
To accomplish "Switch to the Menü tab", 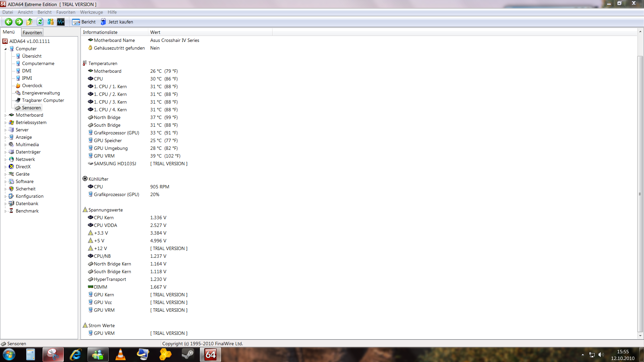I will coord(9,32).
